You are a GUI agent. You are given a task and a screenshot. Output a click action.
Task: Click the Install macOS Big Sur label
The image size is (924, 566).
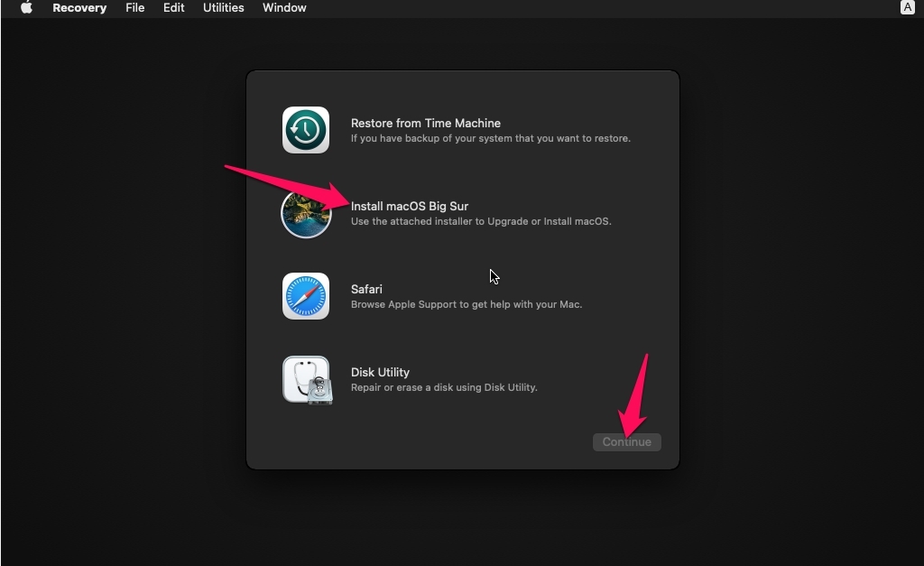(x=411, y=206)
